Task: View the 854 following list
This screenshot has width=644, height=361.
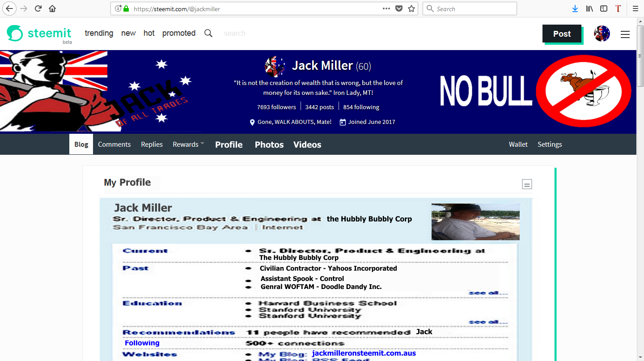Action: click(361, 107)
